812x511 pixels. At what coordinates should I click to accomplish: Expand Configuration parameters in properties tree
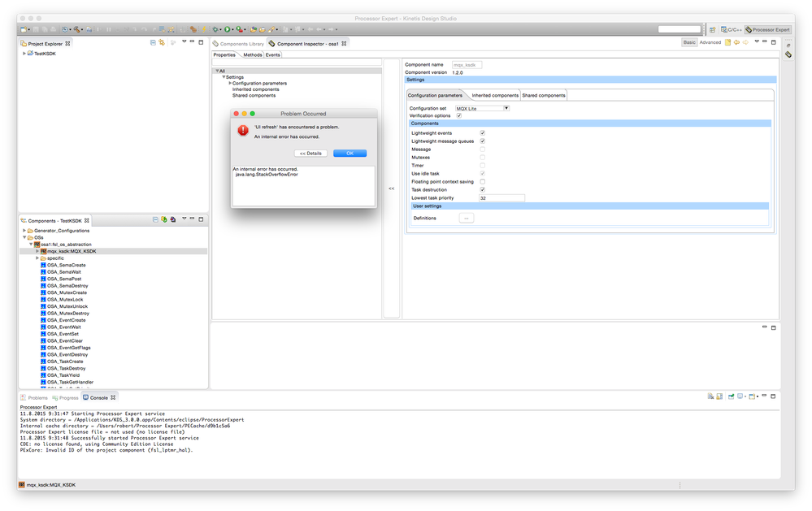230,83
